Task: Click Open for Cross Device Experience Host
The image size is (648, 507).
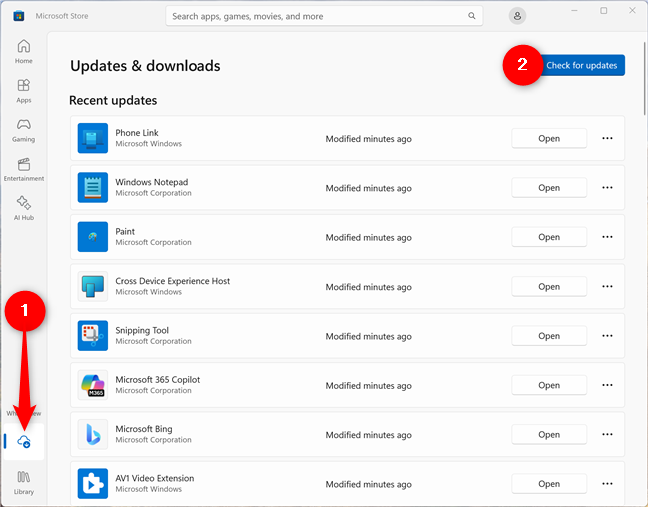Action: 549,286
